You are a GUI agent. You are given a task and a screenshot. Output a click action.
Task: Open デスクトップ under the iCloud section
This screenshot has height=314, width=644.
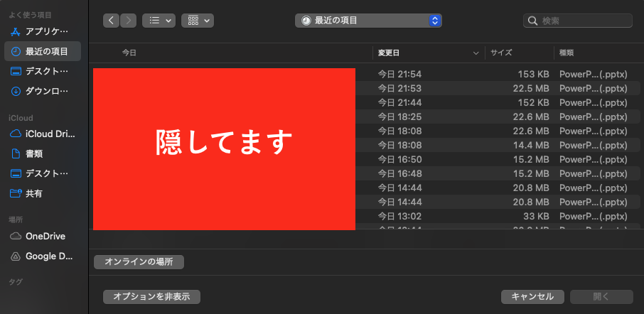[x=43, y=173]
